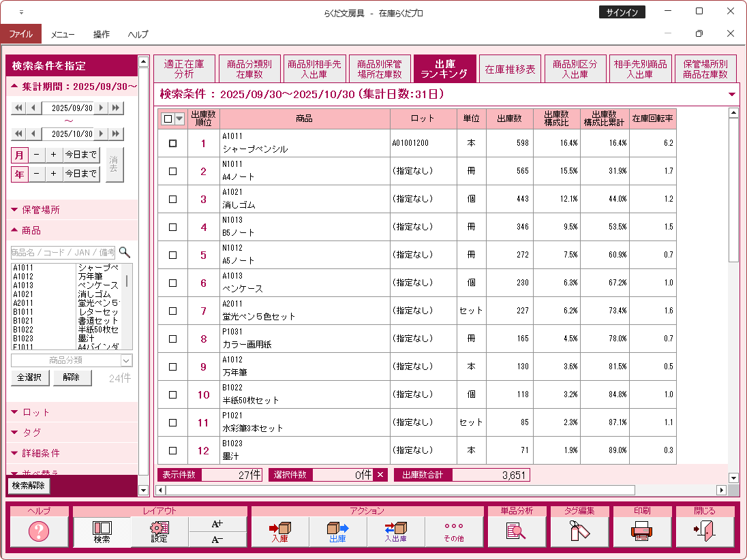This screenshot has height=560, width=747.
Task: Open the 操作 menu
Action: [x=102, y=34]
